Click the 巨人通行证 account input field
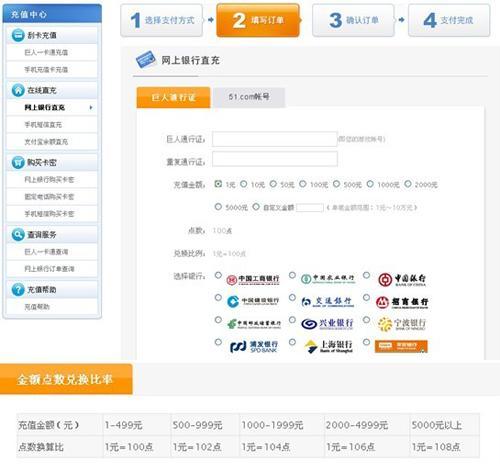Viewport: 500px width, 472px height. point(275,139)
